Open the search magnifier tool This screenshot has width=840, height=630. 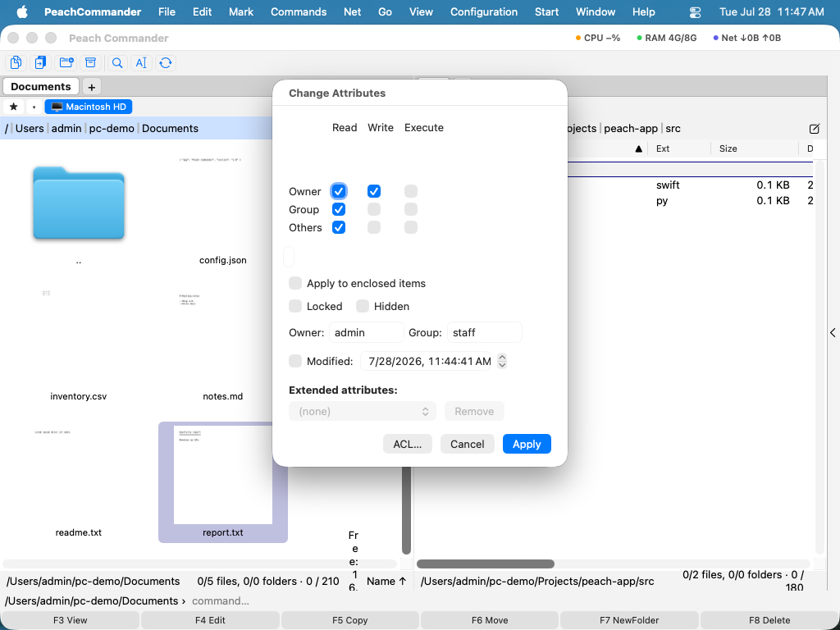click(117, 62)
